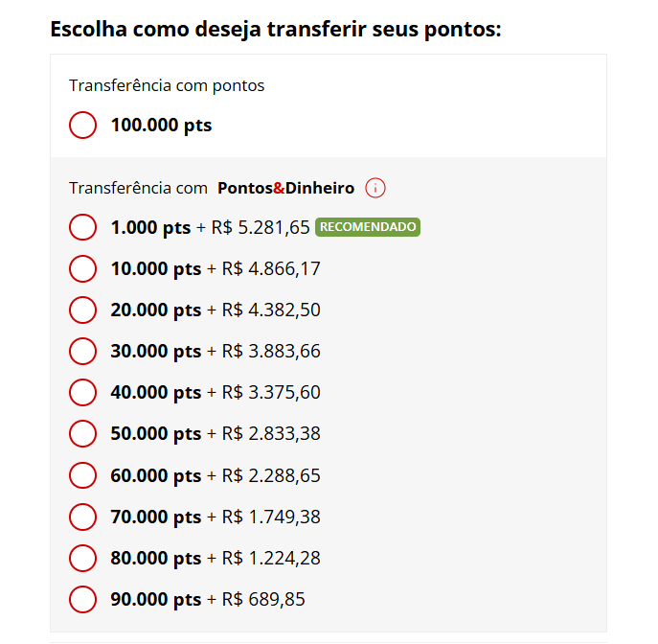Image resolution: width=658 pixels, height=644 pixels.
Task: Select the 30.000 pts radio button
Action: pos(83,352)
